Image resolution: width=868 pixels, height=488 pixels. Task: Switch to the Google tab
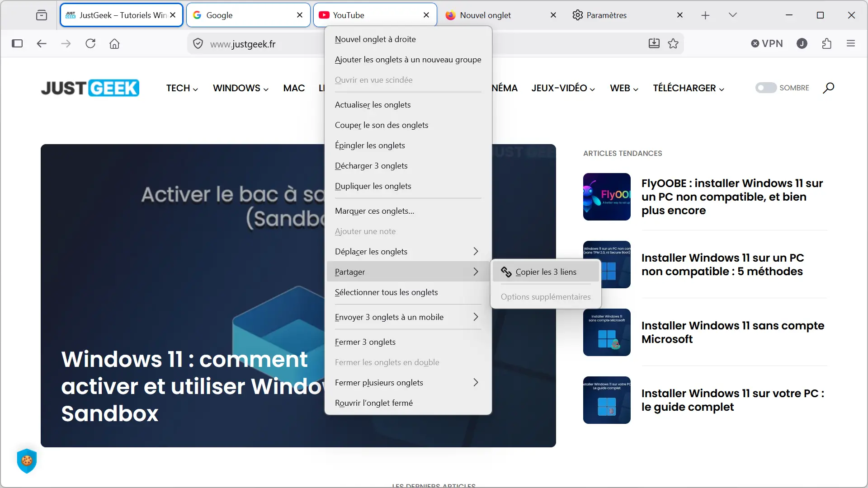[x=248, y=15]
